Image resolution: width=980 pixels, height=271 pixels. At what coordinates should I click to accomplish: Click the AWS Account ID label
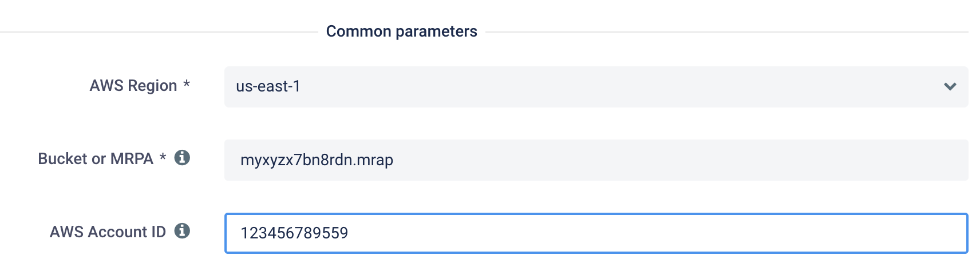coord(108,232)
